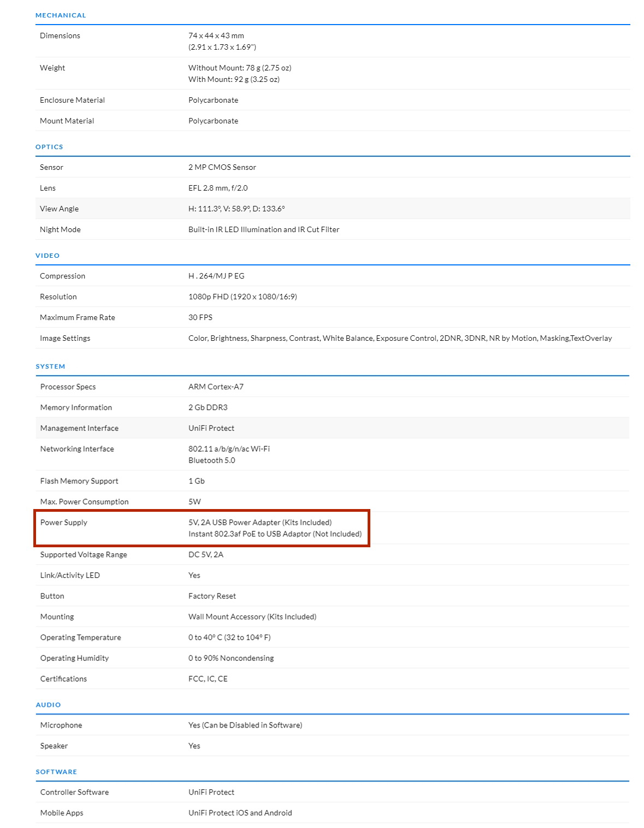Select the Lens row label
The height and width of the screenshot is (828, 644).
coord(48,188)
